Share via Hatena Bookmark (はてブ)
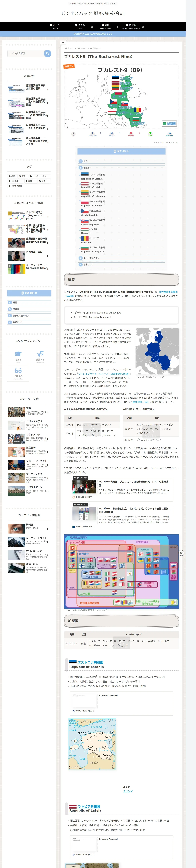 pyautogui.click(x=112, y=134)
